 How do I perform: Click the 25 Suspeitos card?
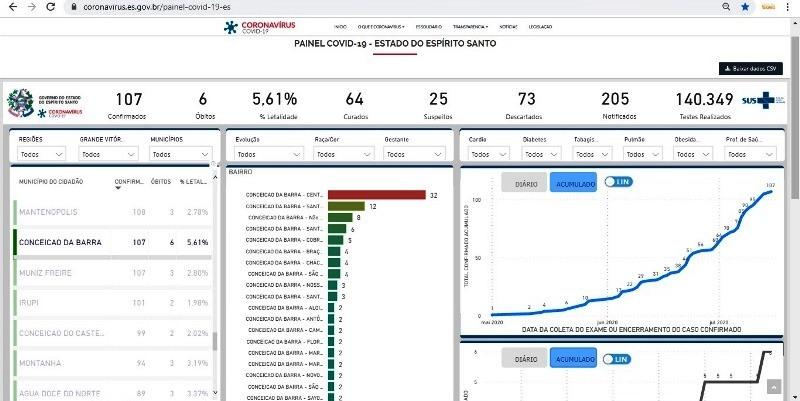coord(438,105)
